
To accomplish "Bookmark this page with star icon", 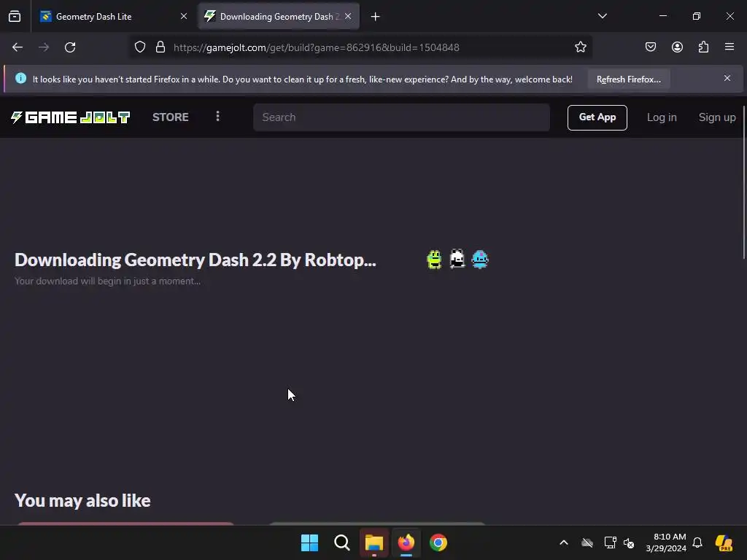I will [580, 47].
